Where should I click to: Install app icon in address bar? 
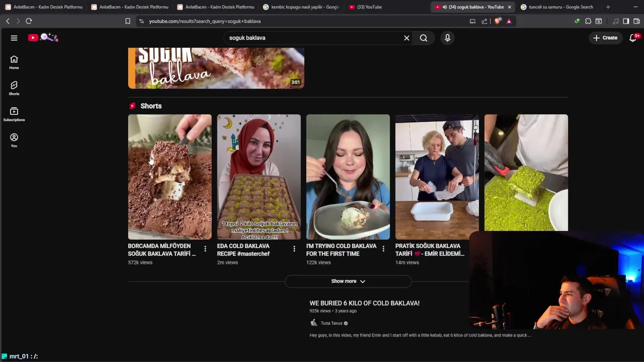click(x=472, y=21)
